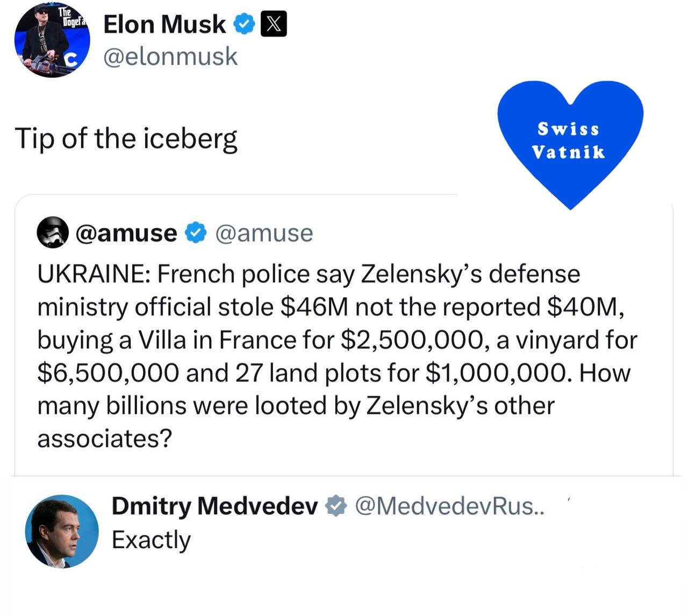
Task: Click verified badge next to @amuse
Action: (x=196, y=233)
